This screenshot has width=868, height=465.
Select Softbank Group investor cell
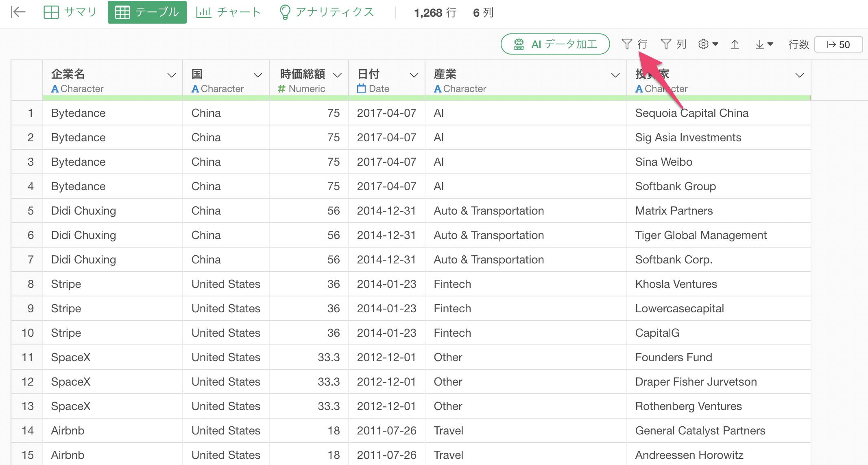coord(719,186)
